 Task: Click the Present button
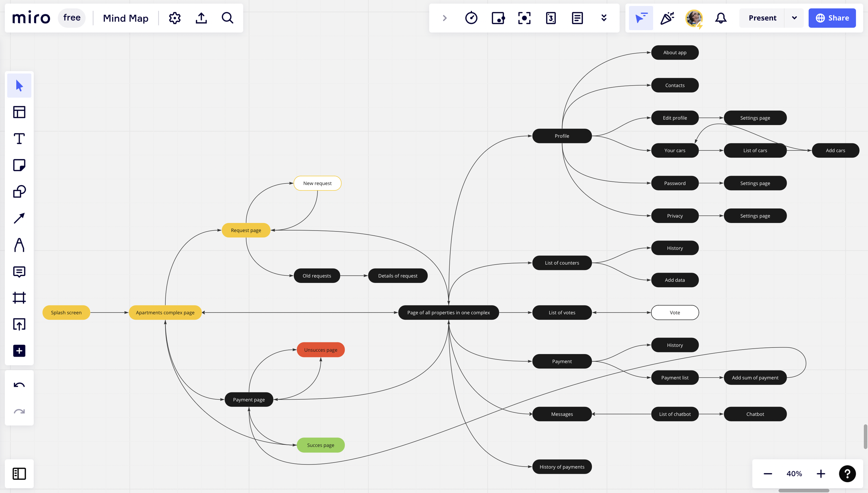point(762,18)
